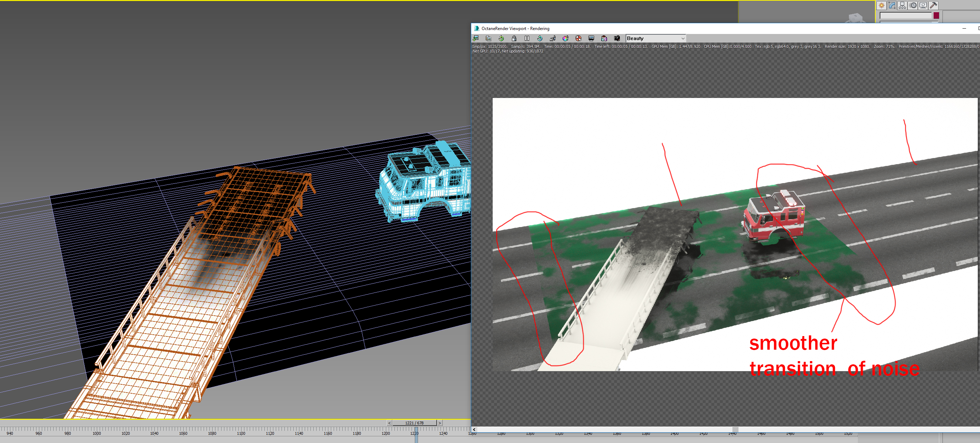Click the camera snapshot icon

617,39
